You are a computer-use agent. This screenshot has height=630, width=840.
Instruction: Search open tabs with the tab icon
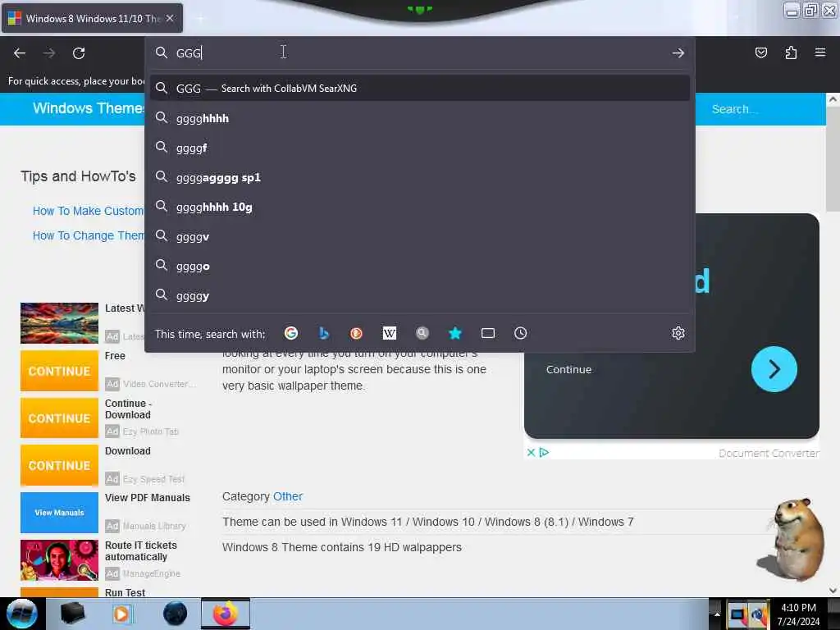pos(488,333)
